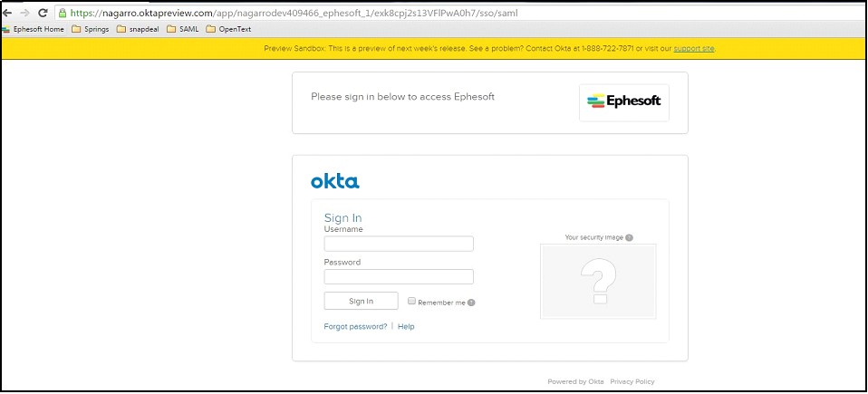
Task: Open the Help link
Action: pyautogui.click(x=406, y=326)
